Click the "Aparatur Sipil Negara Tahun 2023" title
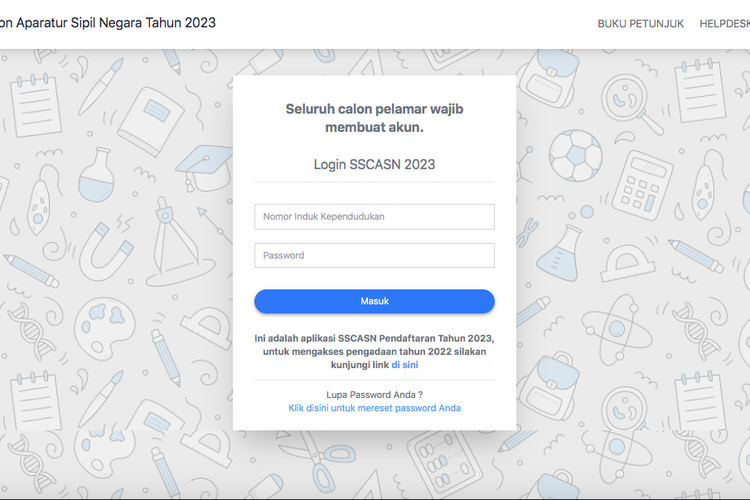Screen dimensions: 750x500 pyautogui.click(x=108, y=22)
